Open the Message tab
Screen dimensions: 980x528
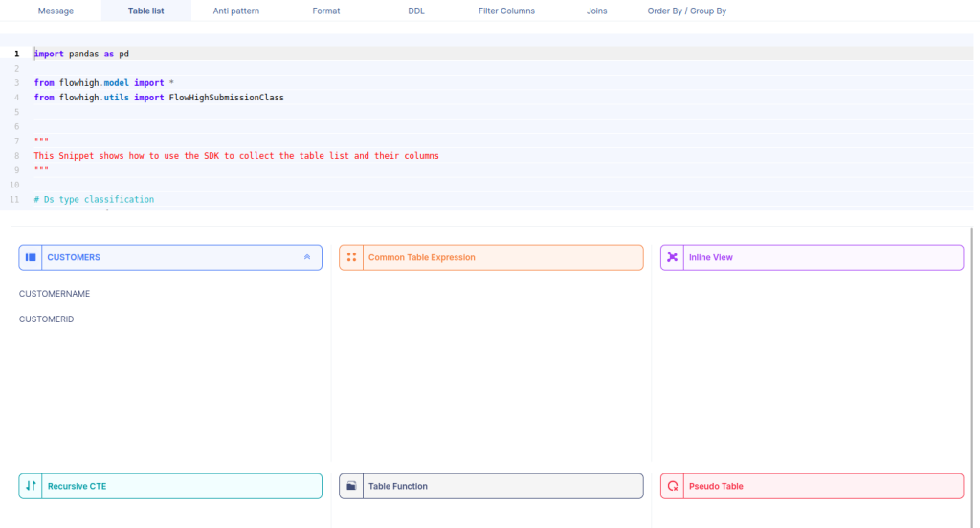56,11
